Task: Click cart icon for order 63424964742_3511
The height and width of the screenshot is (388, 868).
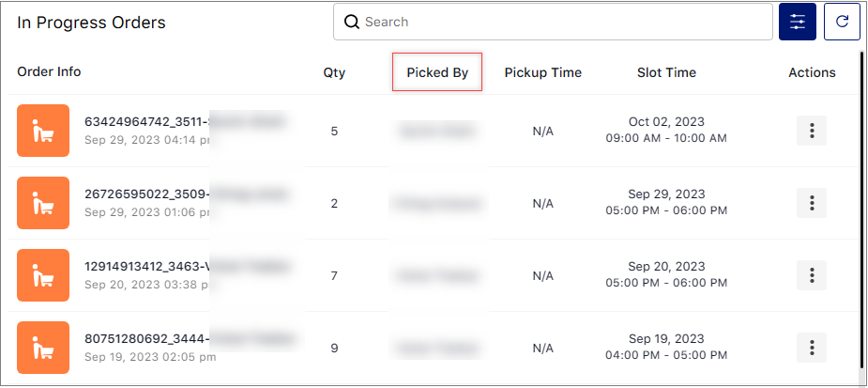Action: pos(43,131)
